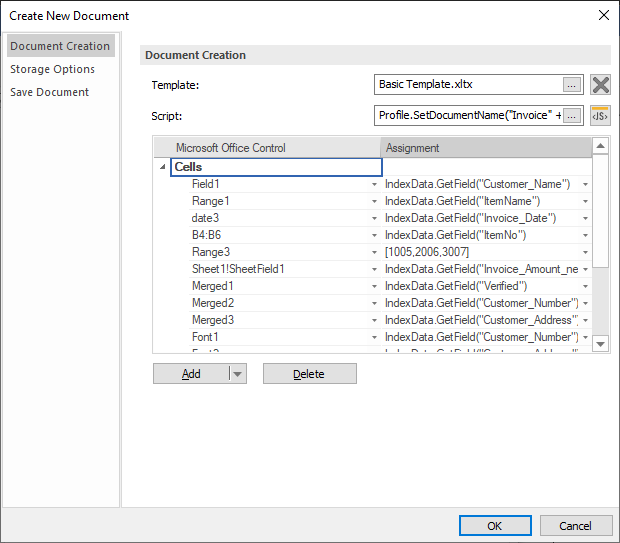The height and width of the screenshot is (543, 620).
Task: Click the Add button
Action: pyautogui.click(x=191, y=374)
